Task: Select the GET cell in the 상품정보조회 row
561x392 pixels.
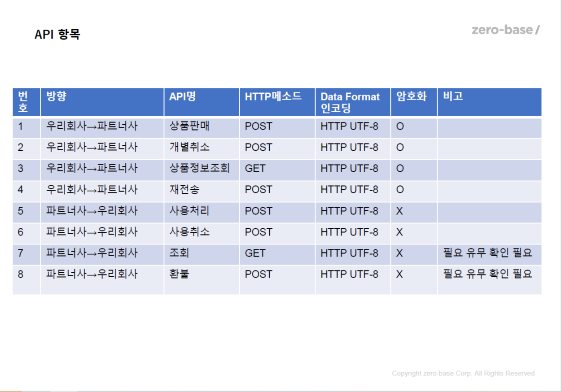Action: 277,170
